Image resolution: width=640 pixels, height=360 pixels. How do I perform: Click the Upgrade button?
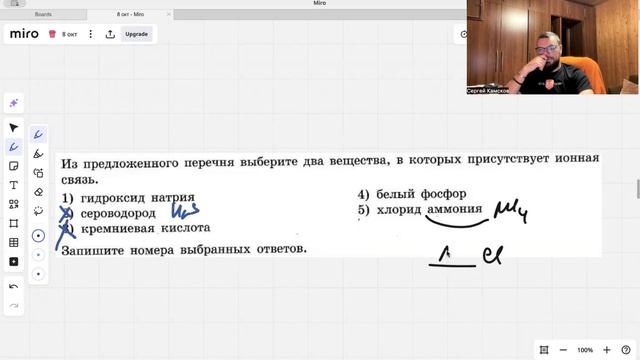(x=137, y=34)
